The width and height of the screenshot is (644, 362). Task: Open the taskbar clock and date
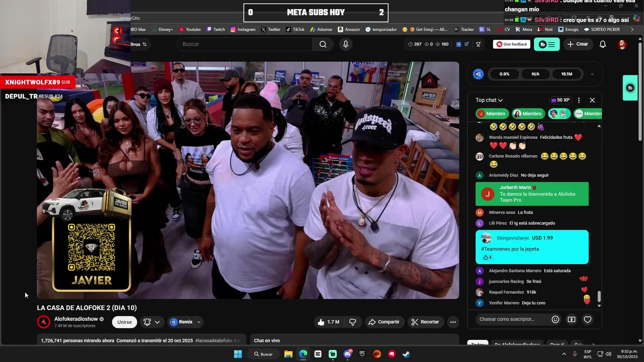tap(629, 354)
